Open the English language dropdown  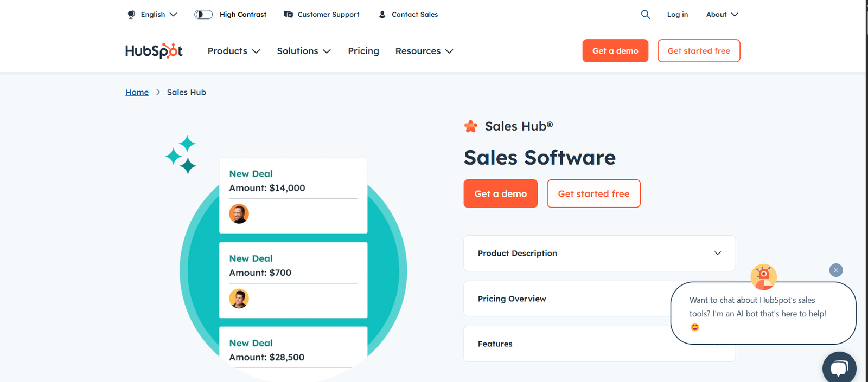tap(158, 15)
